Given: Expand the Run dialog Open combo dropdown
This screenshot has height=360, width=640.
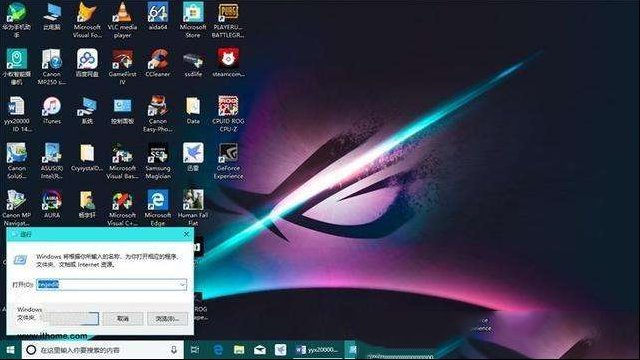Looking at the screenshot, I should coord(182,284).
